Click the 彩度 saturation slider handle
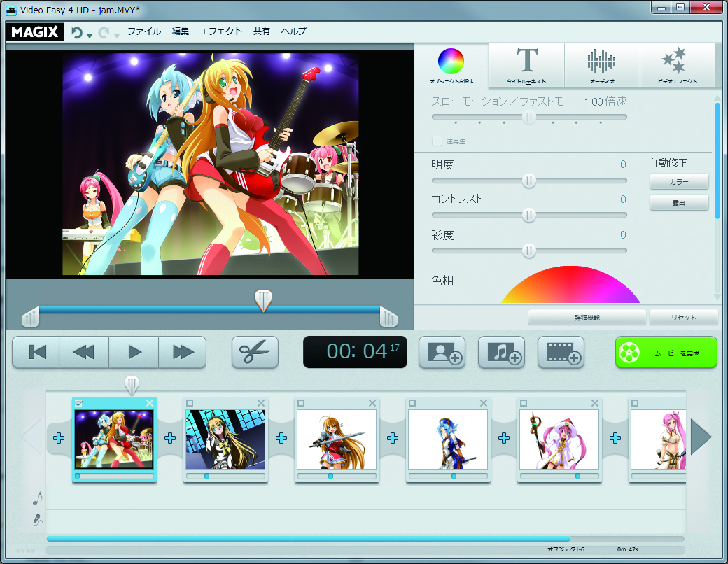 pos(528,251)
